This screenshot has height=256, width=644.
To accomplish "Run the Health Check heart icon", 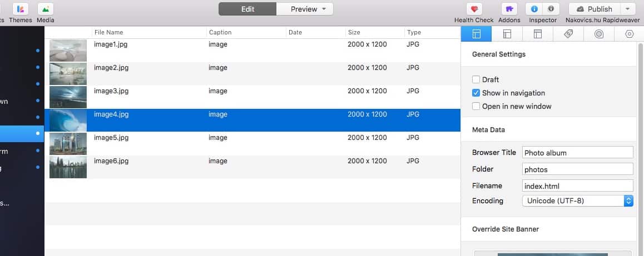I will coord(474,9).
